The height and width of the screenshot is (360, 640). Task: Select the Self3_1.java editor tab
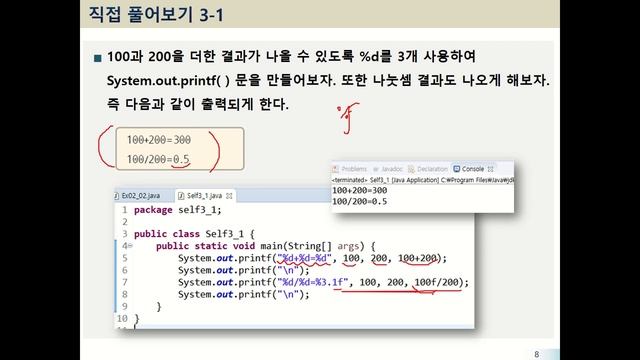point(204,196)
